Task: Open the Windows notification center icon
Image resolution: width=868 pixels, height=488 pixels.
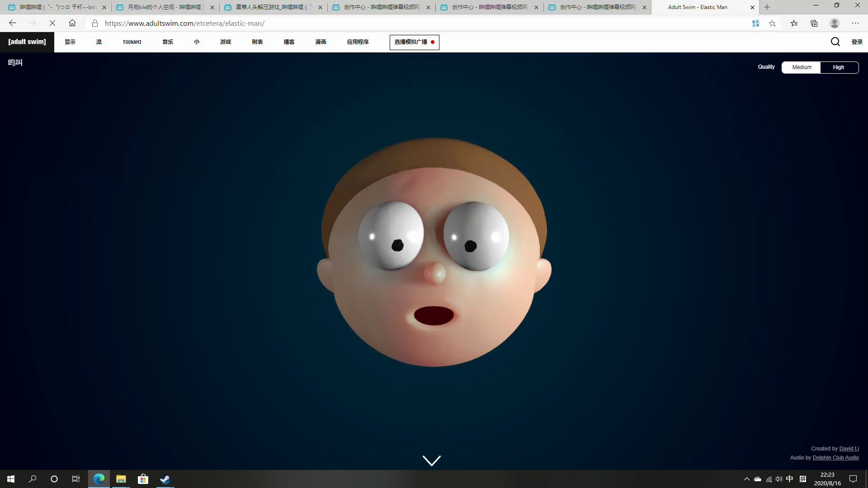Action: [x=853, y=479]
